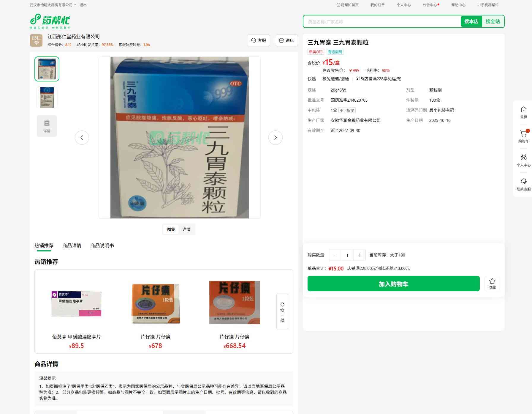
Task: Open home via sidebar house icon
Action: tap(523, 110)
